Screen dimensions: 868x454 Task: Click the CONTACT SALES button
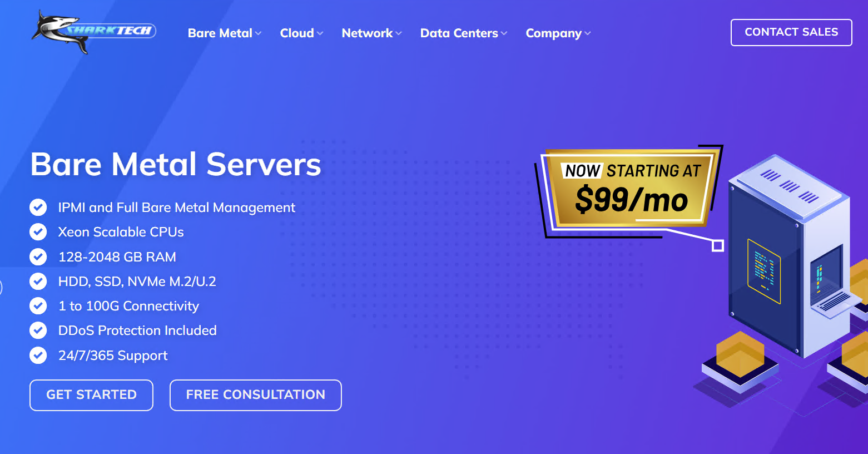(x=791, y=32)
